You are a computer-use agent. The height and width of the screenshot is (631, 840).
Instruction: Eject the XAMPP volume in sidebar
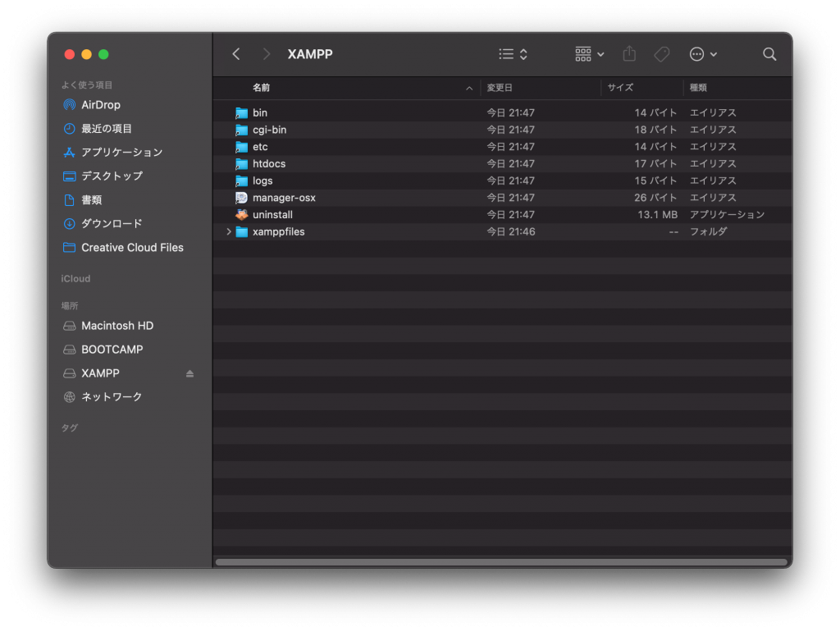pos(189,373)
